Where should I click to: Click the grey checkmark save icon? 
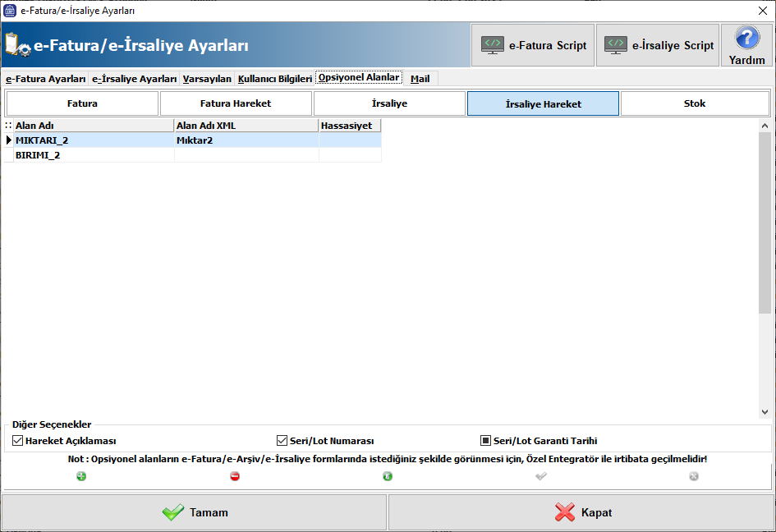click(x=540, y=476)
